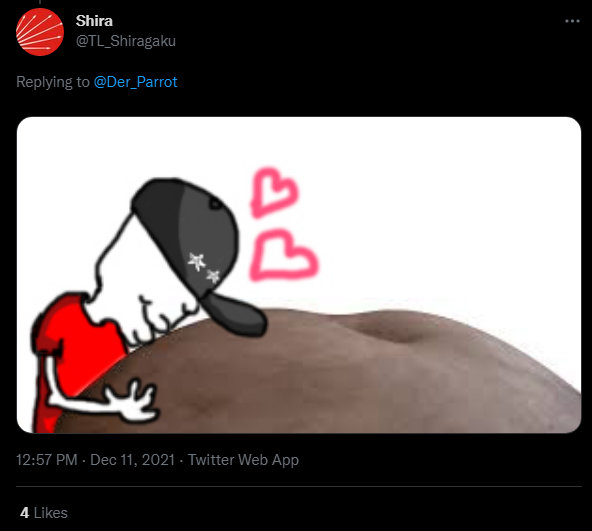Image resolution: width=592 pixels, height=531 pixels.
Task: Open the Twitter Web App source link
Action: (x=243, y=460)
